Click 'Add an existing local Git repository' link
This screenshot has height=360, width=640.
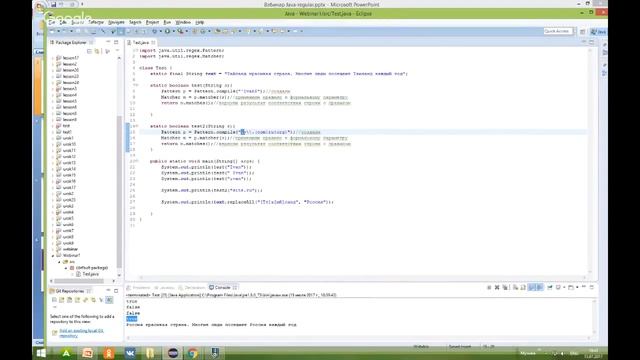(81, 333)
